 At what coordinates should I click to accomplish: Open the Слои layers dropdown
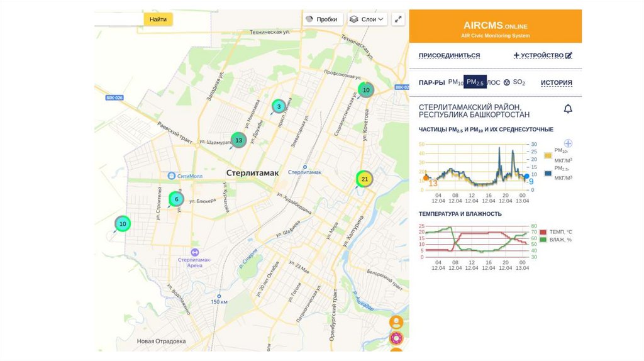coord(367,19)
